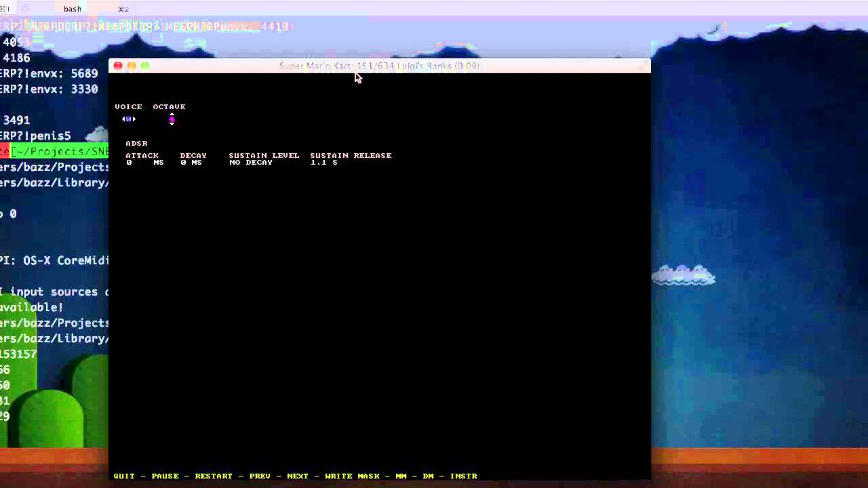The height and width of the screenshot is (488, 868).
Task: Switch to MM view
Action: (401, 476)
